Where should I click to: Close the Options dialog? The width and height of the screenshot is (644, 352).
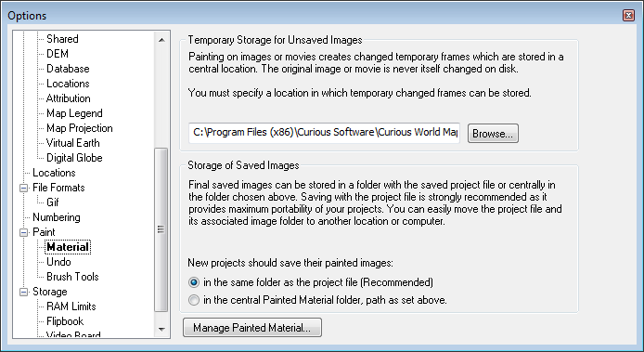coord(628,16)
